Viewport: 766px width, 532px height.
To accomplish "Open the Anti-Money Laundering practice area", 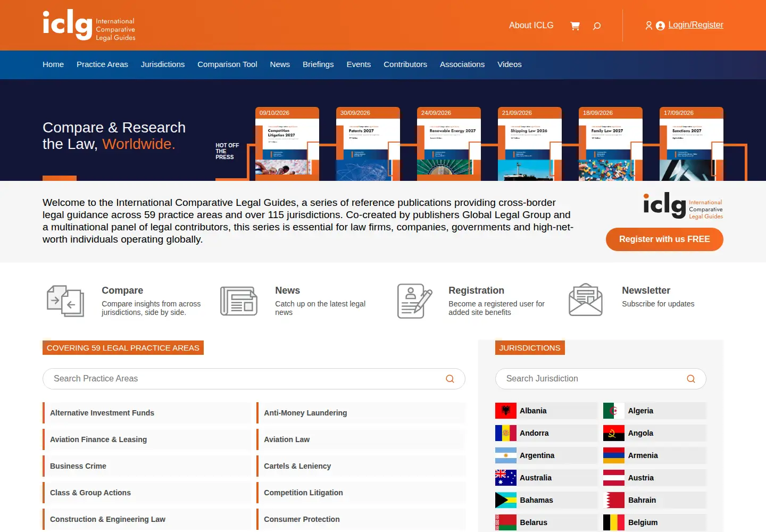I will point(361,413).
